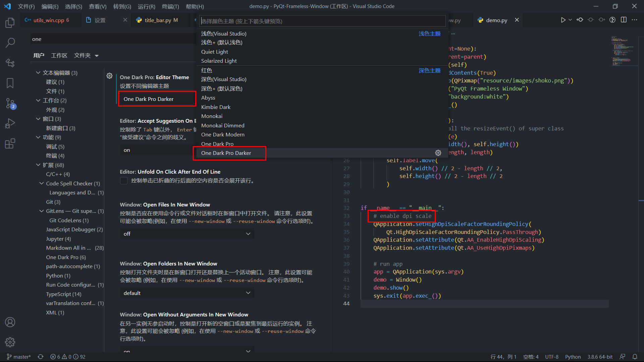Click the master* git branch indicator
The height and width of the screenshot is (362, 644).
[x=19, y=357]
